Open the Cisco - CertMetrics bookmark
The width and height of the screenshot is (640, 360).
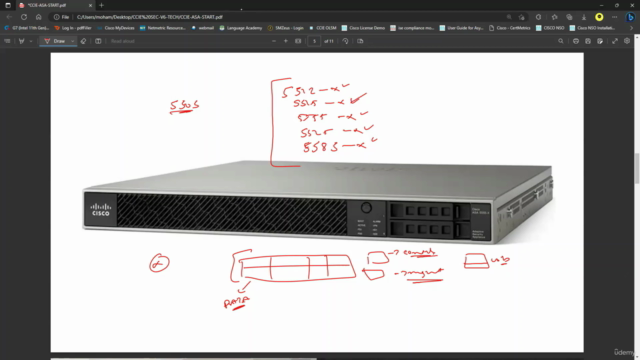[x=510, y=28]
